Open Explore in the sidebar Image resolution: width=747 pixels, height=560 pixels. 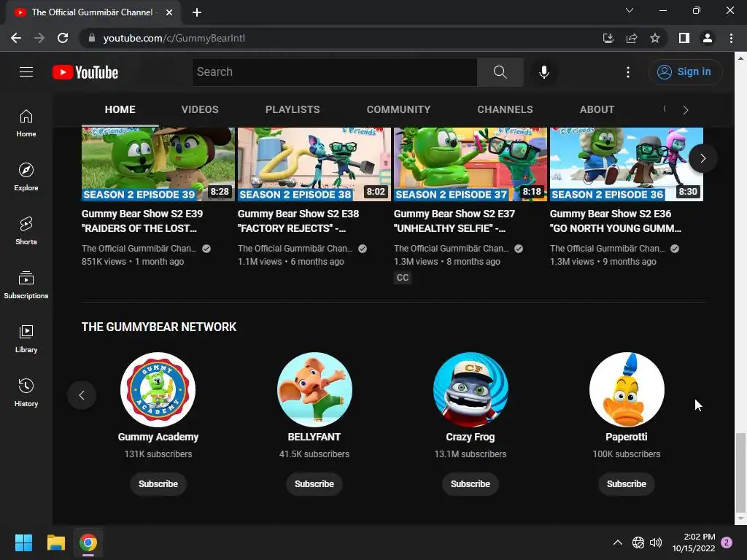click(26, 176)
